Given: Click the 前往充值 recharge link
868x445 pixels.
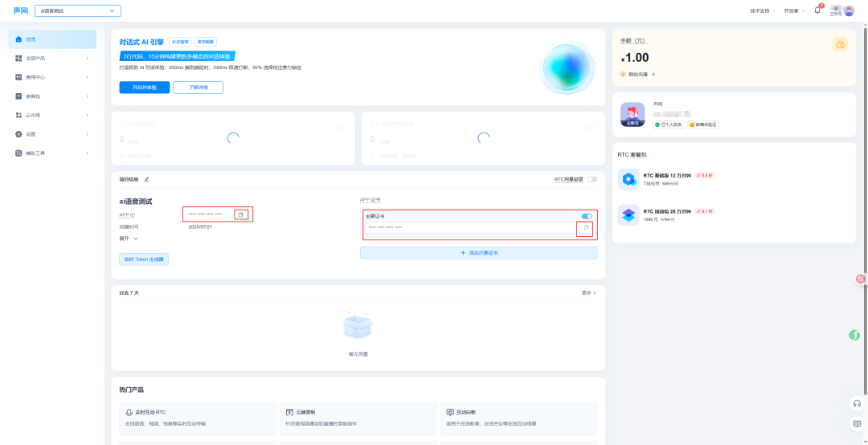Looking at the screenshot, I should (637, 74).
